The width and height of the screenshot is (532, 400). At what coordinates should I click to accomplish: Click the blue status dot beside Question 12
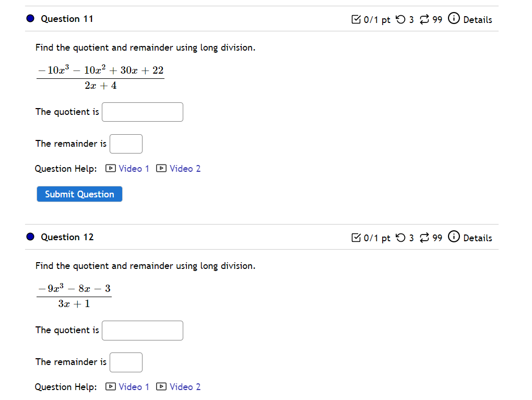pyautogui.click(x=30, y=237)
